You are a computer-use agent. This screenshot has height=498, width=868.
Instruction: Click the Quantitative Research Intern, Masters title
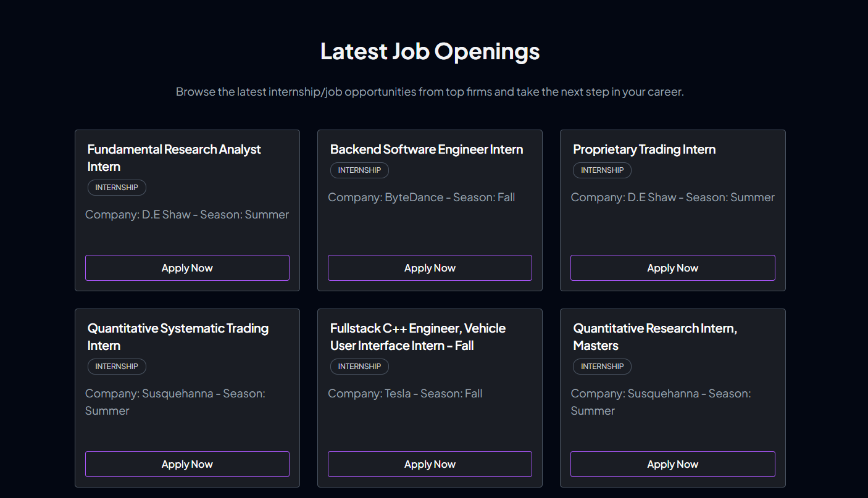[654, 337]
